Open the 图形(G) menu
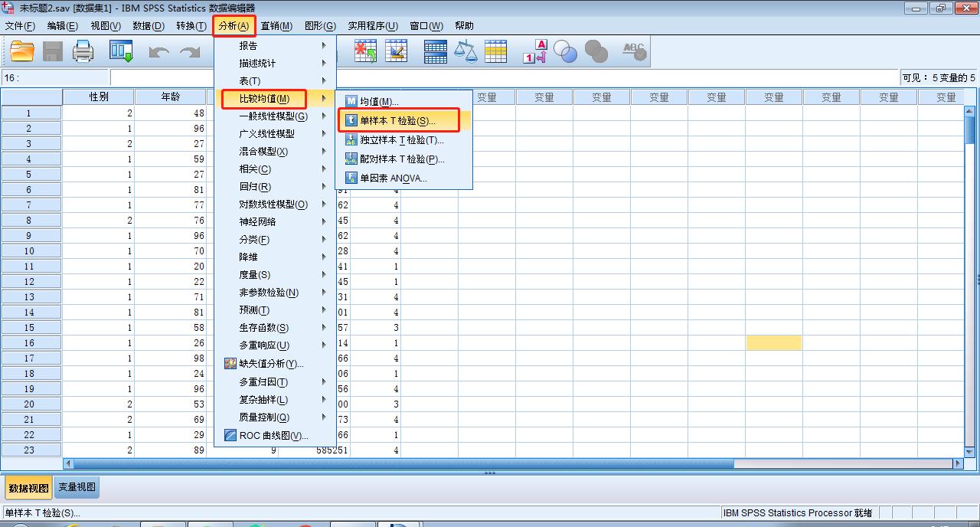 (x=322, y=25)
